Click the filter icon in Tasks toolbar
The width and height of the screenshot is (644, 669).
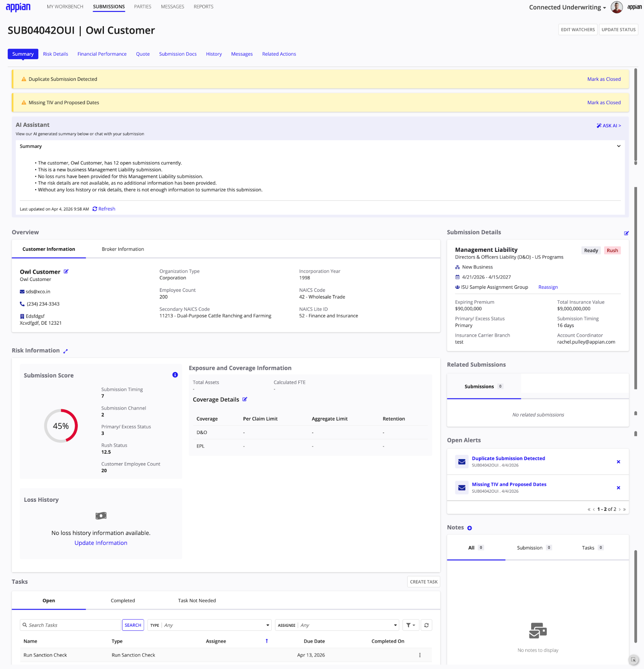(411, 625)
